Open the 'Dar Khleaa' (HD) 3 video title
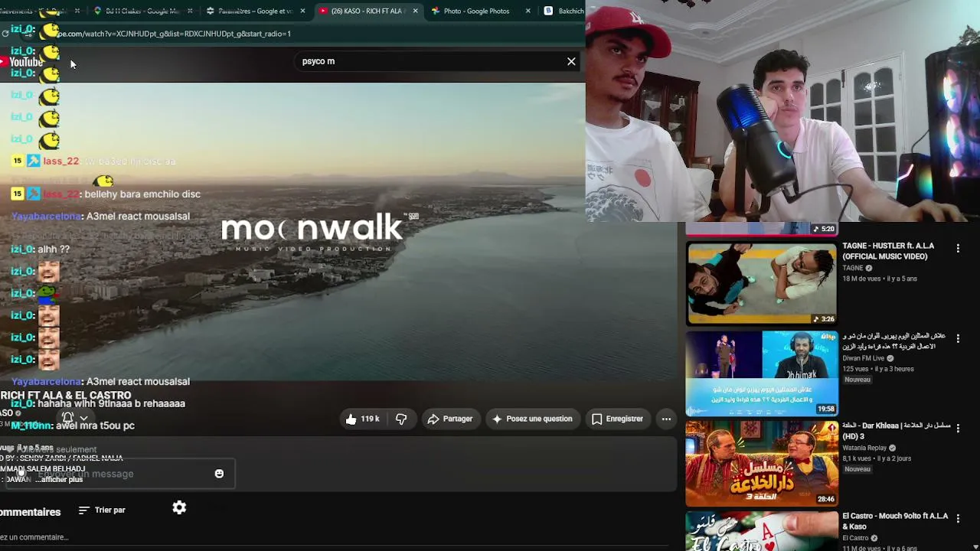The width and height of the screenshot is (980, 551). [896, 431]
